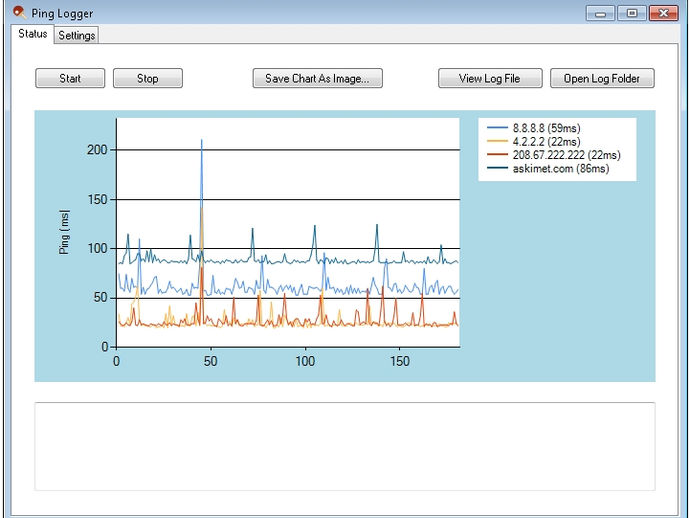The height and width of the screenshot is (518, 690).
Task: Open the log with View Log File
Action: [x=490, y=78]
